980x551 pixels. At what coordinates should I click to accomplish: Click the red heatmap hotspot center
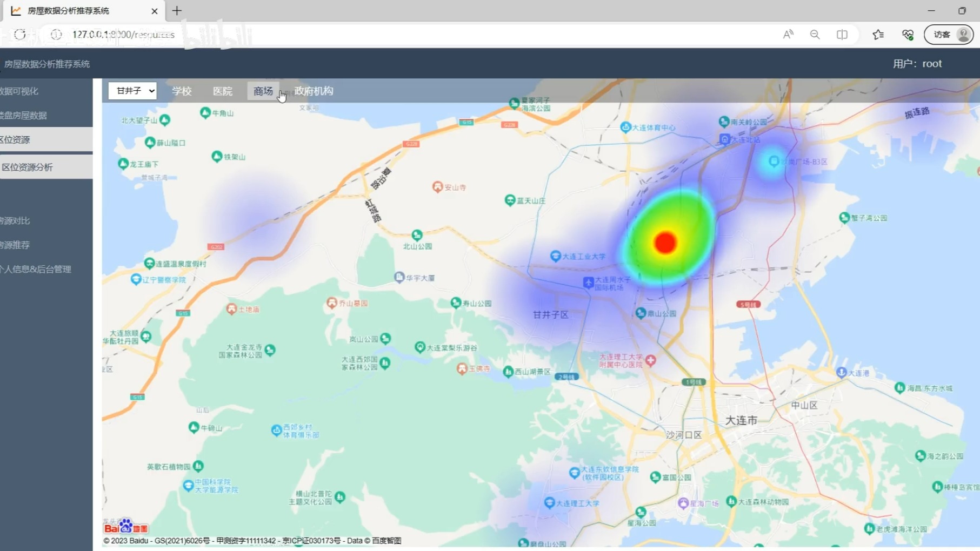click(665, 243)
